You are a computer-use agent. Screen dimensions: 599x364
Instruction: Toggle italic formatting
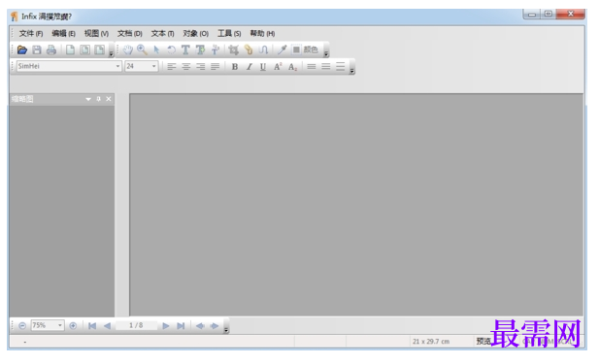click(x=250, y=66)
